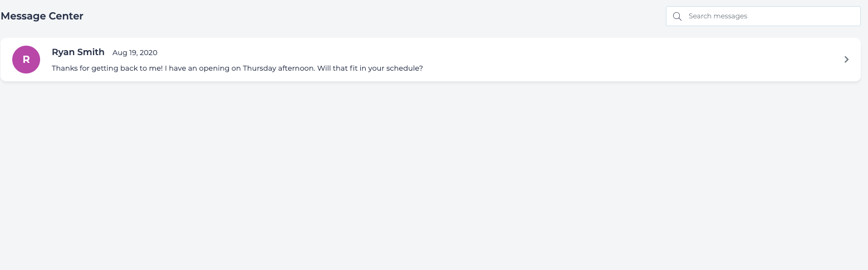Click the date beside Ryan Smith's name

pos(135,53)
